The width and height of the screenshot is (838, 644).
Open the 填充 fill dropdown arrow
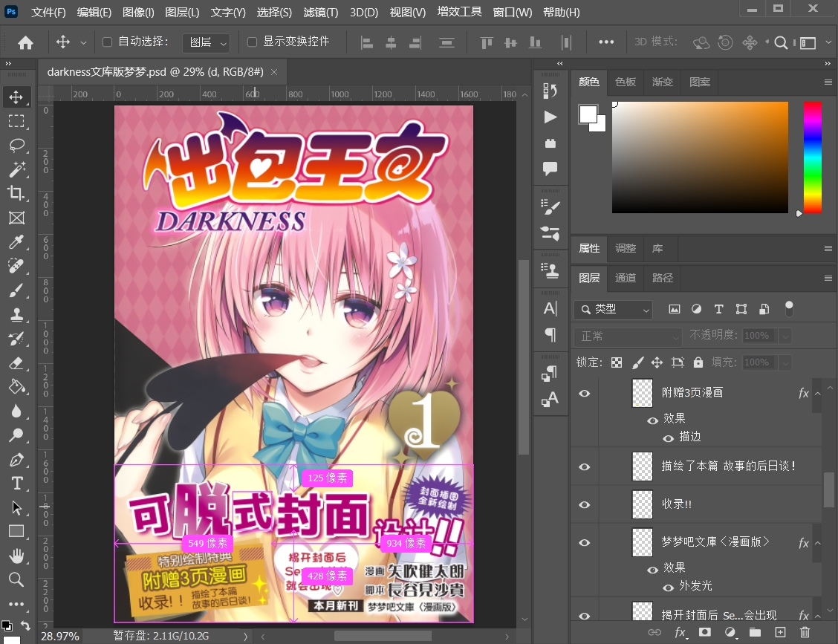785,363
